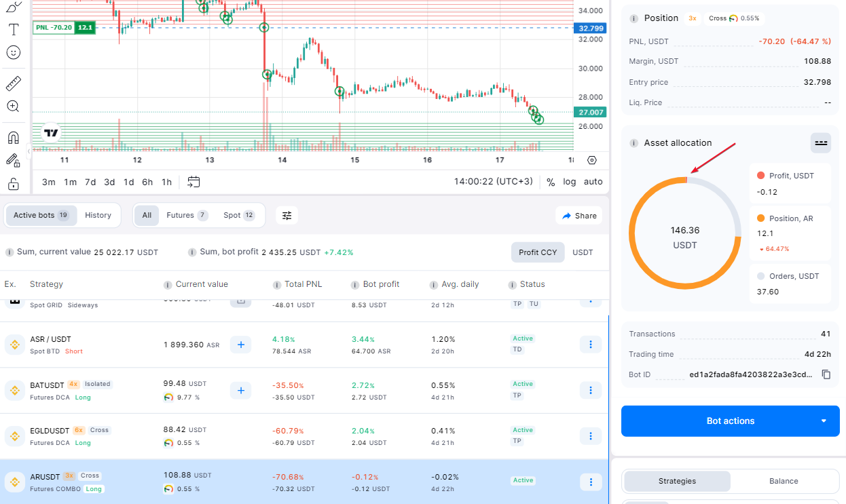846x504 pixels.
Task: Click the Share button
Action: [x=578, y=216]
